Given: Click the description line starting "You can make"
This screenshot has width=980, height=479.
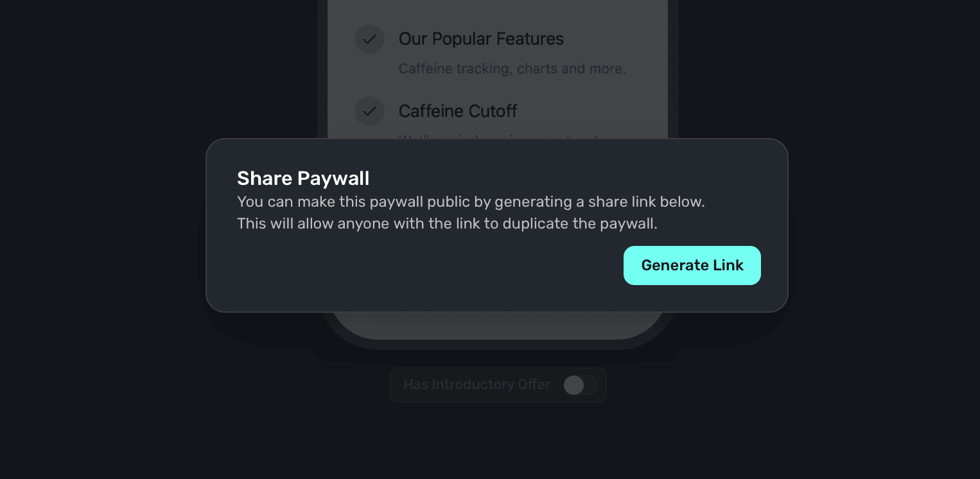Looking at the screenshot, I should (471, 202).
